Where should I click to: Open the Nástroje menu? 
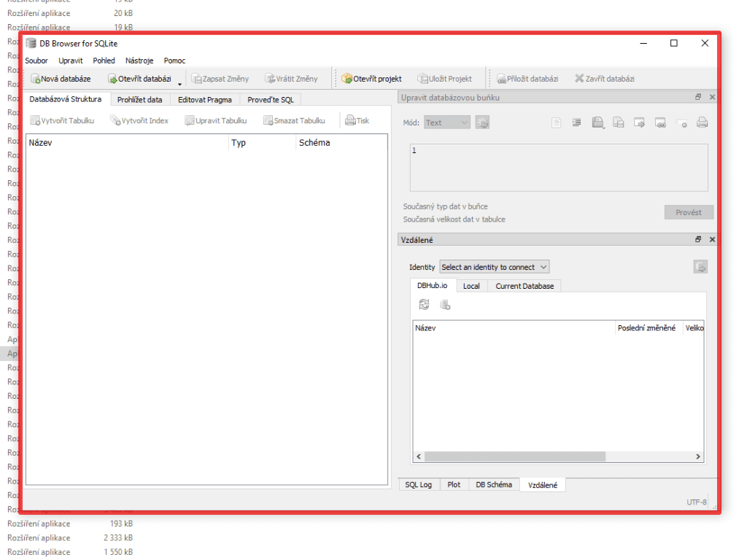click(x=139, y=61)
